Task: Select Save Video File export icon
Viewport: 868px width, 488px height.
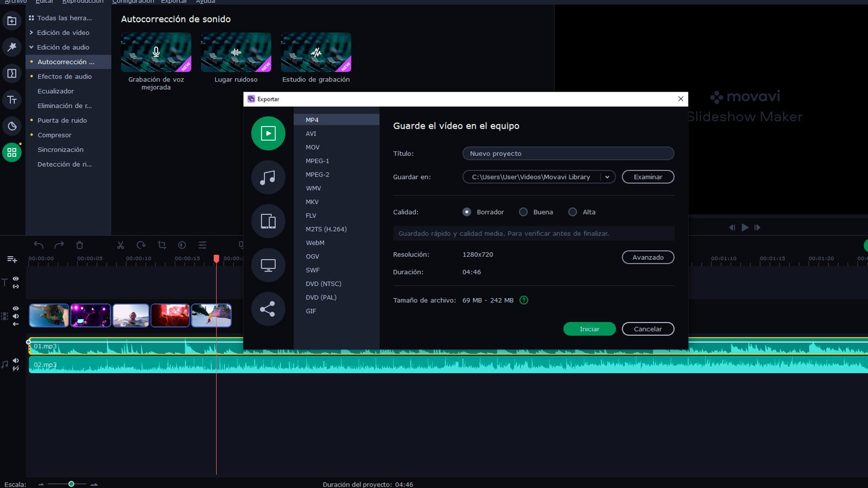Action: pyautogui.click(x=268, y=133)
